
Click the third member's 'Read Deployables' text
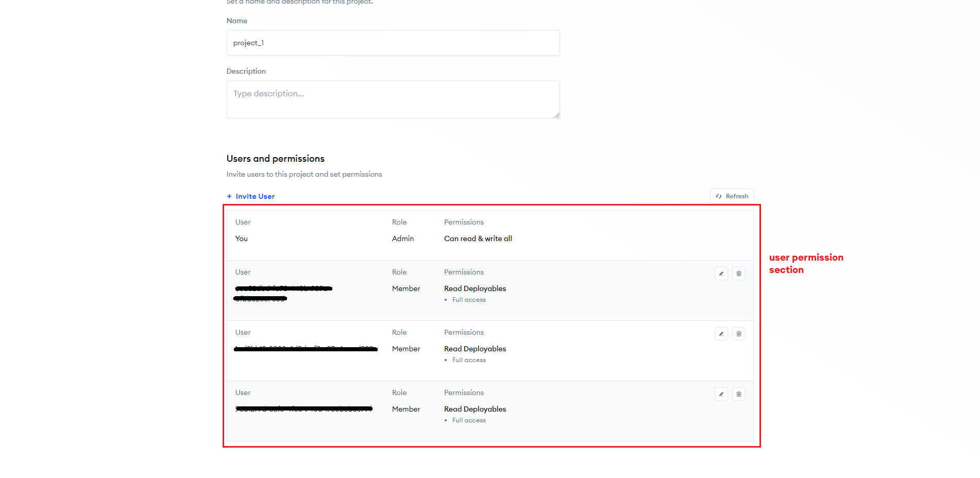475,409
